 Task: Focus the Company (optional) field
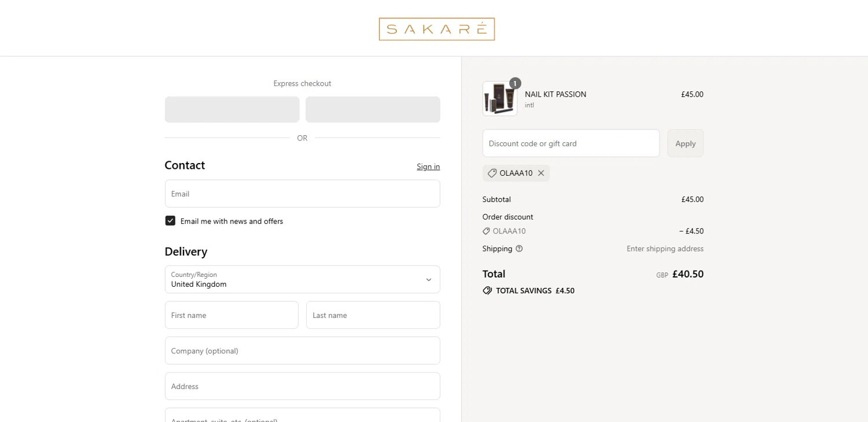(303, 351)
